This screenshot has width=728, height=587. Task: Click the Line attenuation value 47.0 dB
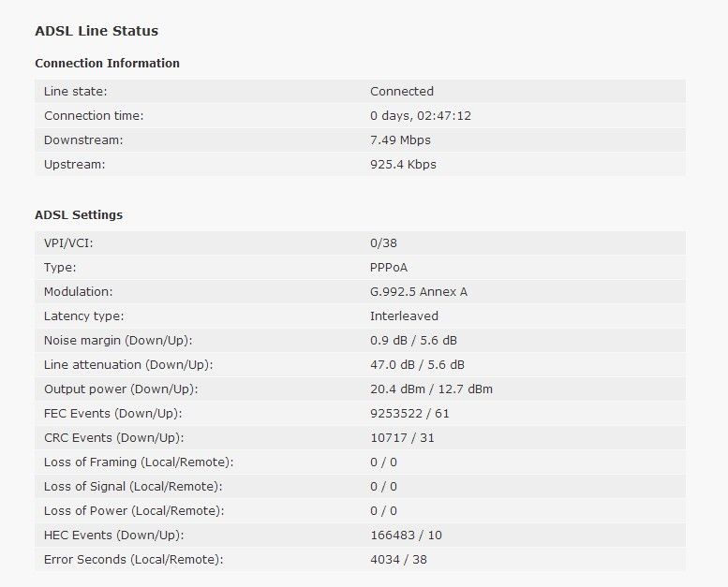[x=393, y=365]
